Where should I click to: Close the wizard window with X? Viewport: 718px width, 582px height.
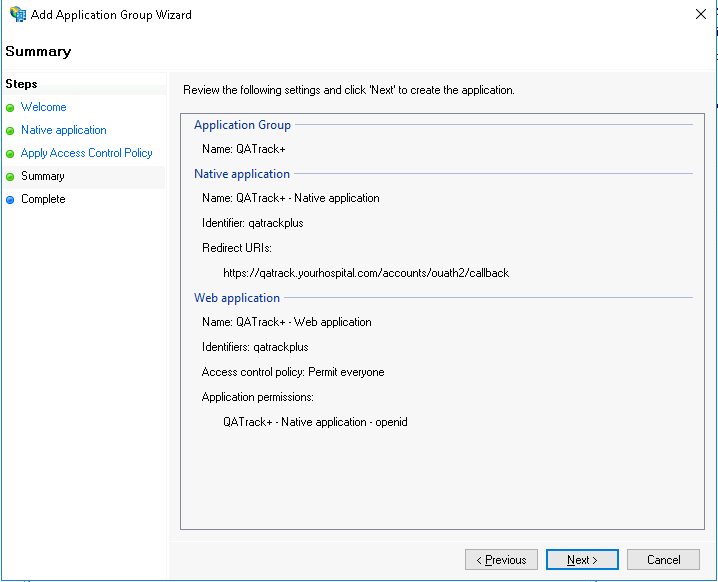[700, 14]
